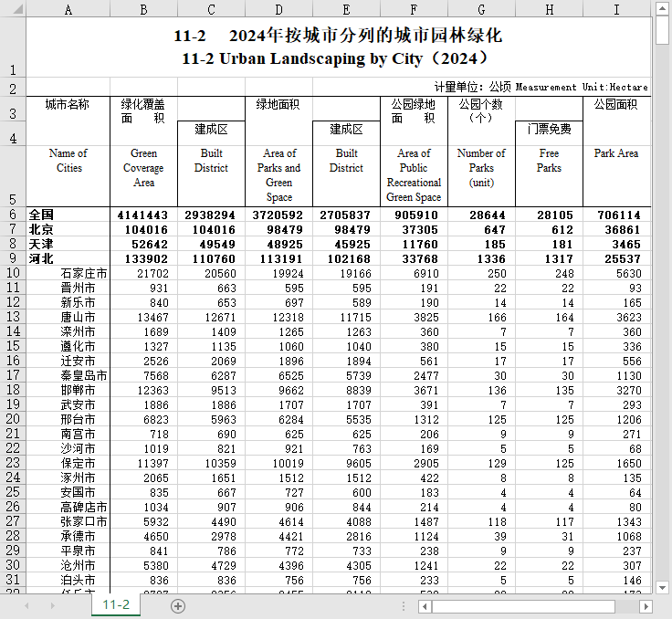Image resolution: width=672 pixels, height=619 pixels.
Task: Select row 31 header
Action: 13,580
